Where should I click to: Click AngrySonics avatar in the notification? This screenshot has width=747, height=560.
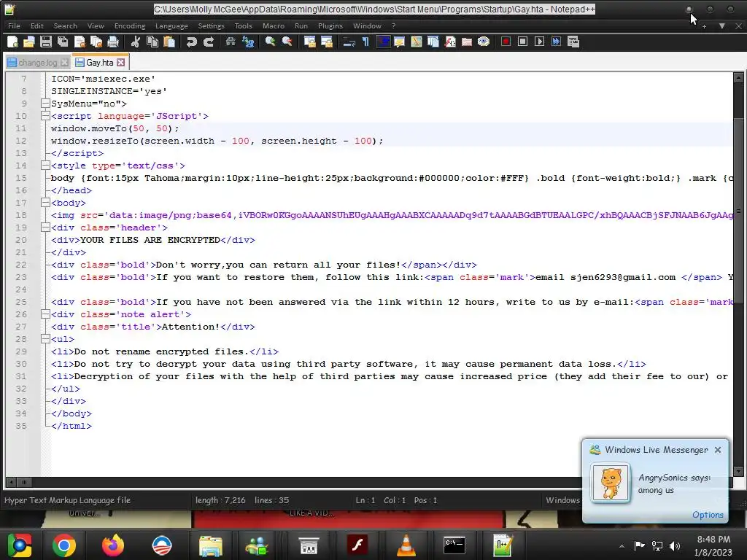point(611,483)
